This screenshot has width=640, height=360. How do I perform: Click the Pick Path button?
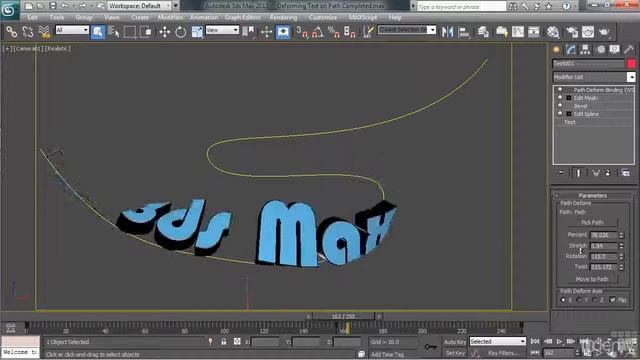click(592, 222)
